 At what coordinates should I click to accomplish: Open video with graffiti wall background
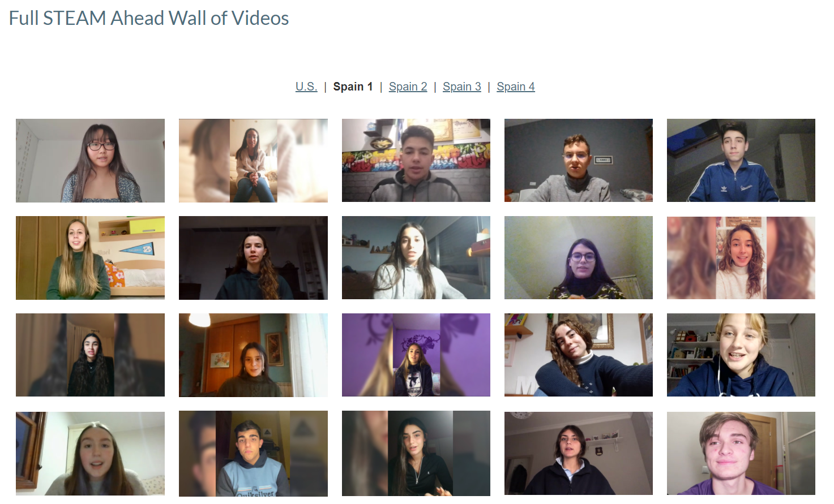416,161
